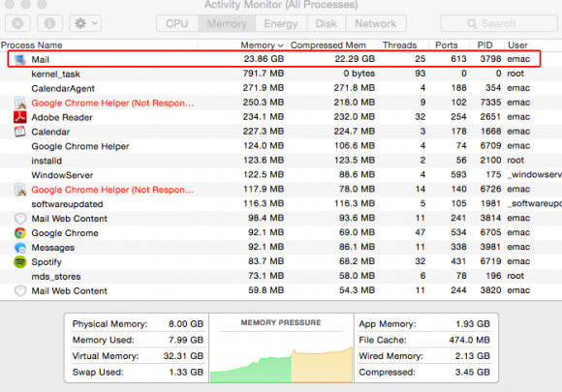Image resolution: width=562 pixels, height=392 pixels.
Task: Click the Adobe Reader icon
Action: pos(20,117)
